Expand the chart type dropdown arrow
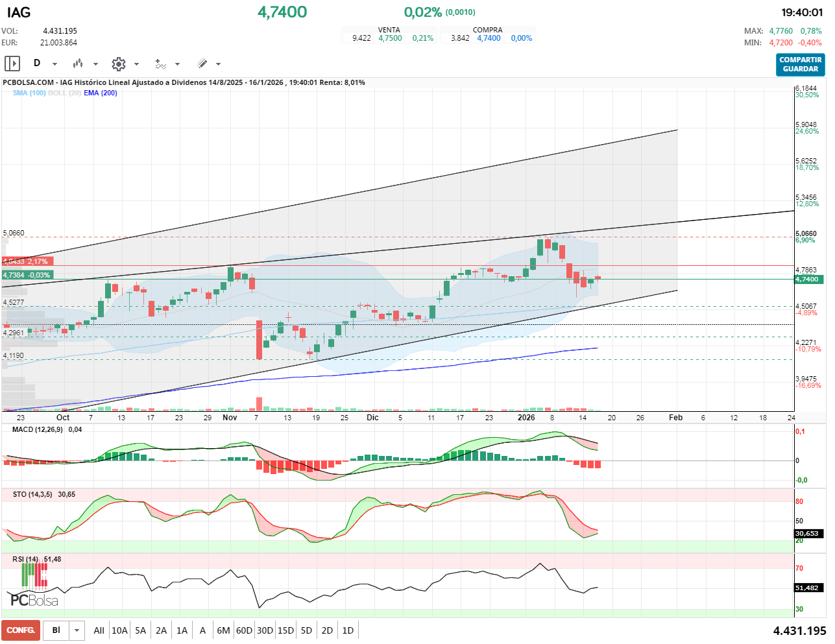The image size is (835, 644). coord(95,64)
